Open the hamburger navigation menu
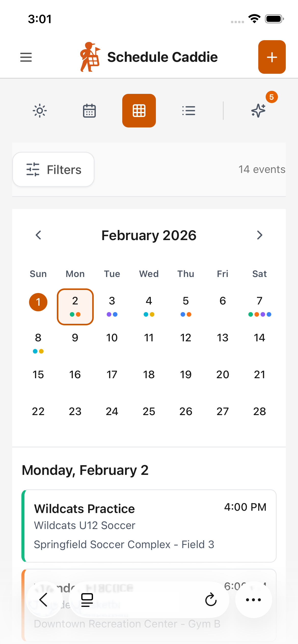 (26, 57)
